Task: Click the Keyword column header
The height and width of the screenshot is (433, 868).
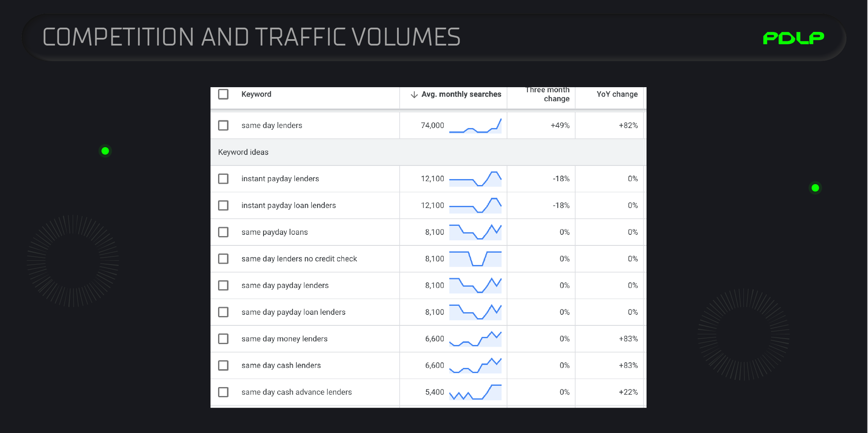Action: (256, 94)
